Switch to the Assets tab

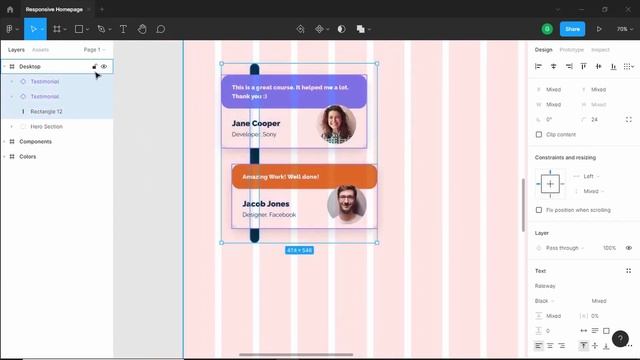coord(40,50)
